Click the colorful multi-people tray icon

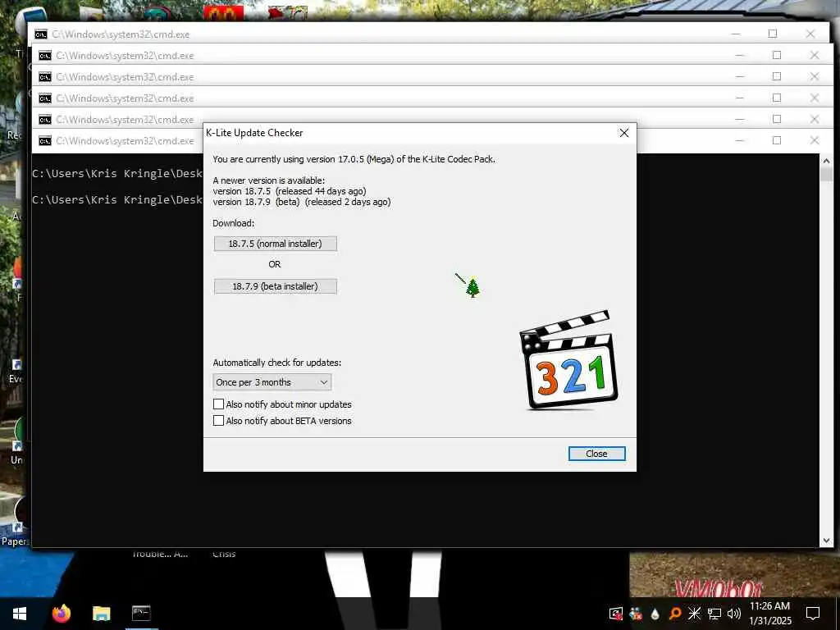(x=636, y=614)
